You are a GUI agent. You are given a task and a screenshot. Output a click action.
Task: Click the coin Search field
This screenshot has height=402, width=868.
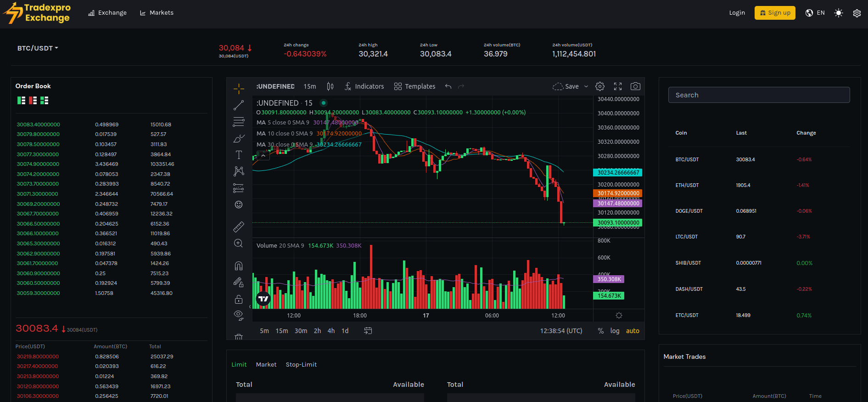(x=759, y=95)
